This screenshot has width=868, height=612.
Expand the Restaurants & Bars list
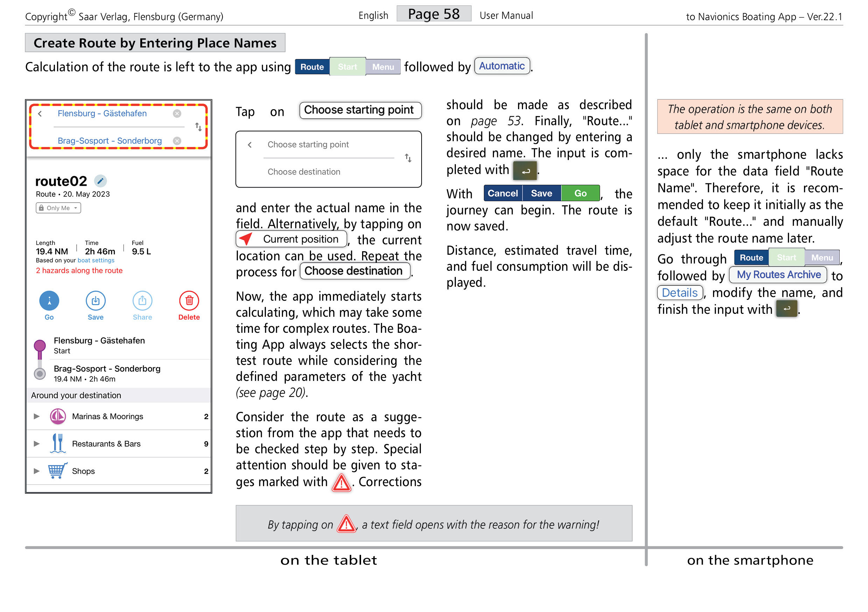[x=37, y=443]
